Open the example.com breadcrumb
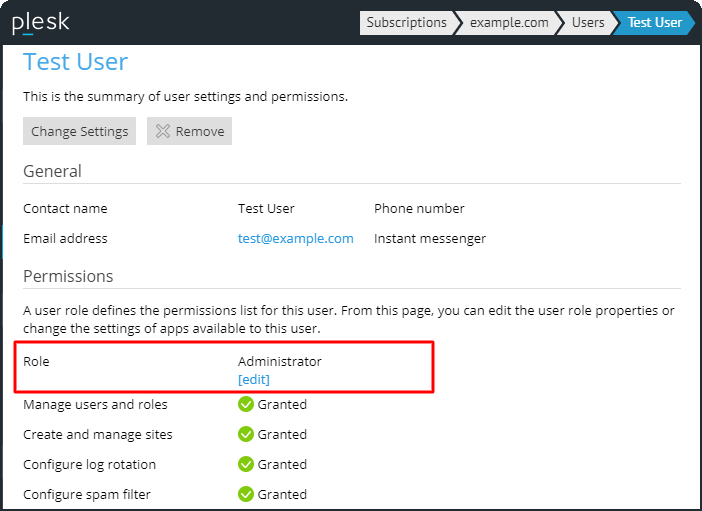Screen dimensions: 702x511 click(x=508, y=22)
